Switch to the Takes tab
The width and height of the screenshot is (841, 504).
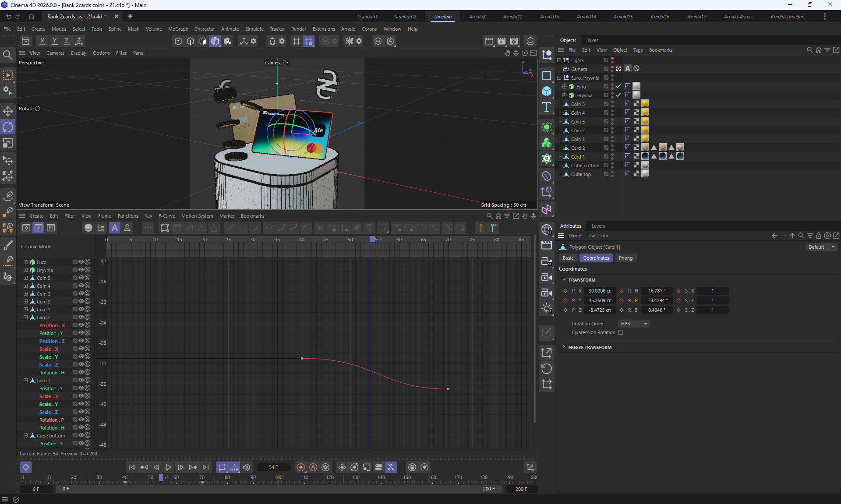[592, 40]
